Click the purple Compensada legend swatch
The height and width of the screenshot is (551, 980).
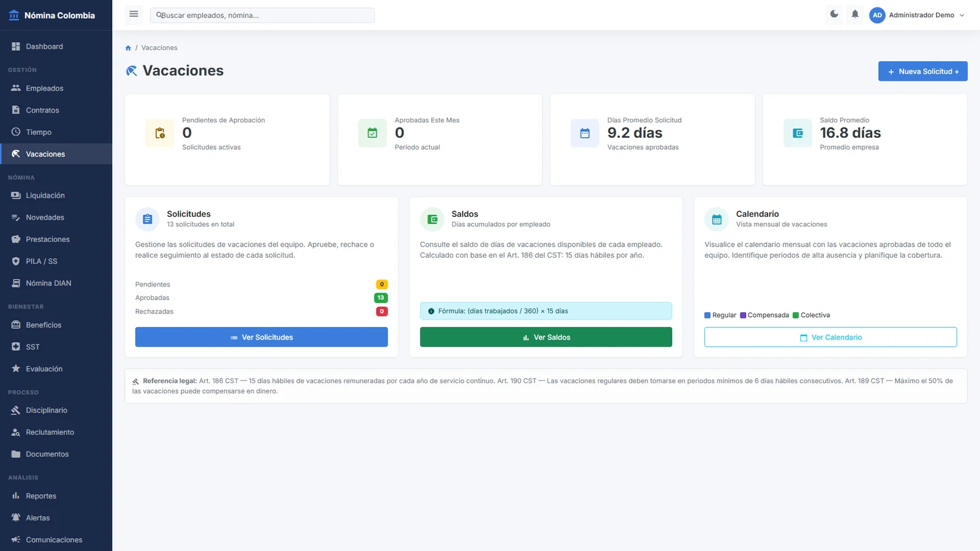click(x=743, y=315)
